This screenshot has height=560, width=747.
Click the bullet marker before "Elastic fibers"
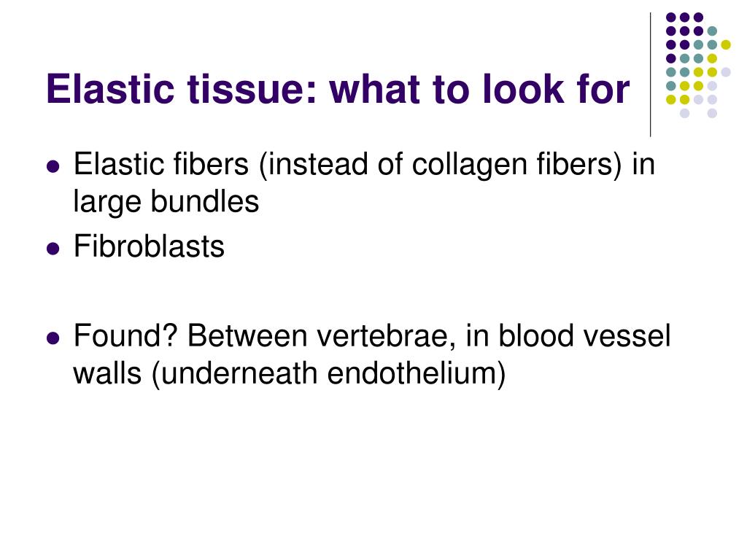coord(53,167)
